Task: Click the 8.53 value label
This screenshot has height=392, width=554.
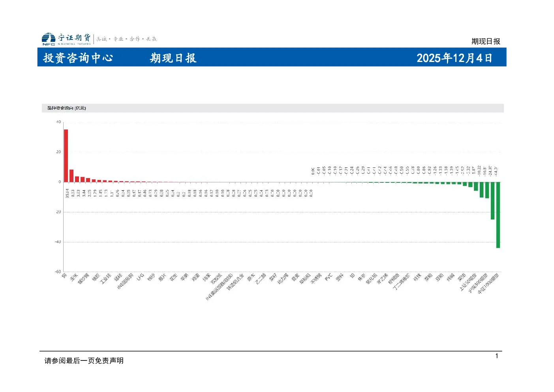Action: click(73, 193)
